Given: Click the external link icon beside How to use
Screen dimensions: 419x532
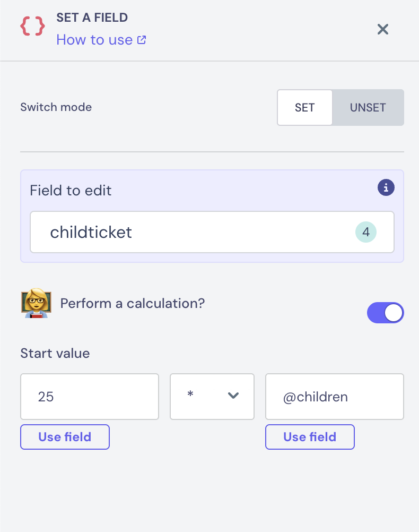Looking at the screenshot, I should [x=142, y=40].
